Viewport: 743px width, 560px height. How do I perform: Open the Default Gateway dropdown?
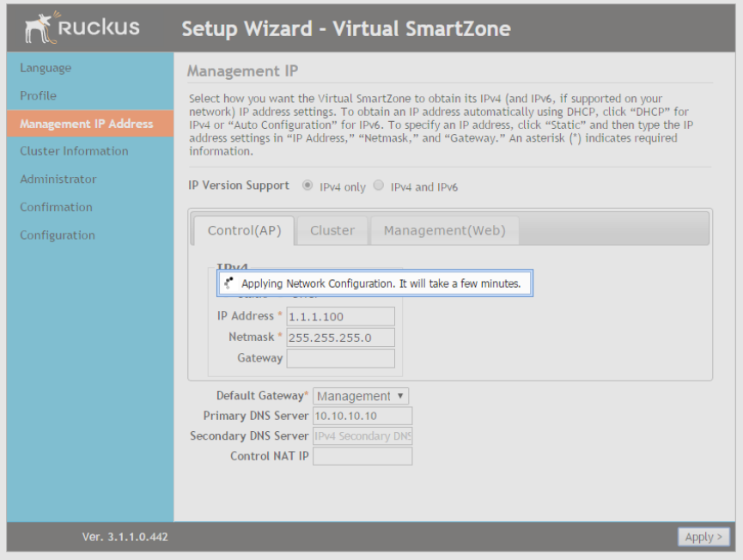(x=361, y=396)
